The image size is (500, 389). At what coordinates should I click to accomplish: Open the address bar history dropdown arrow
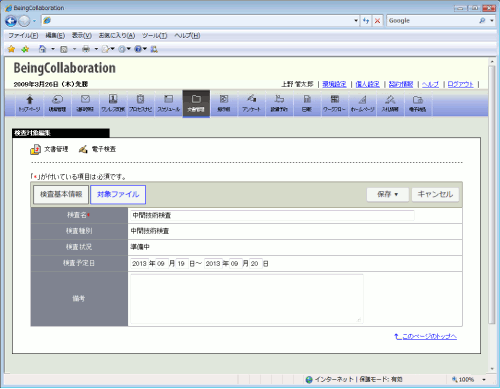click(356, 21)
